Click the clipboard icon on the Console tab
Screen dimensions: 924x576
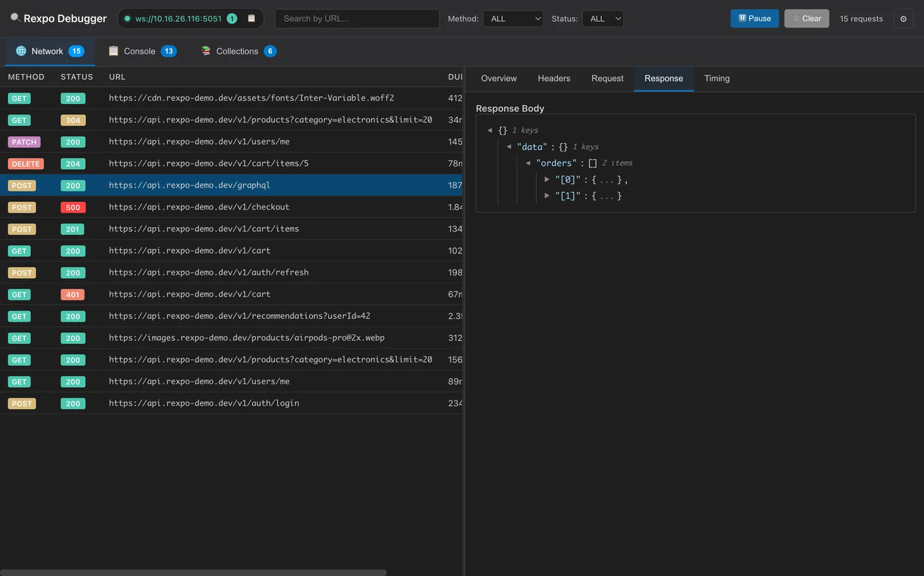[x=114, y=51]
